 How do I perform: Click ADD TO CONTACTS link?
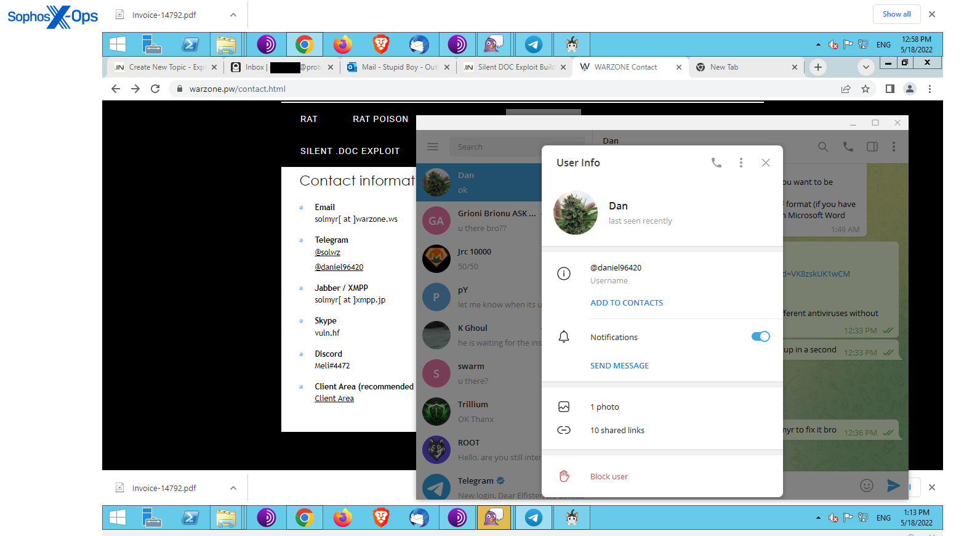click(627, 303)
